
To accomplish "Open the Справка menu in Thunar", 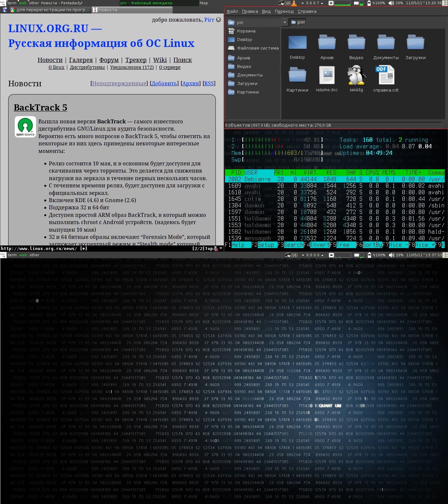I will pos(307,11).
